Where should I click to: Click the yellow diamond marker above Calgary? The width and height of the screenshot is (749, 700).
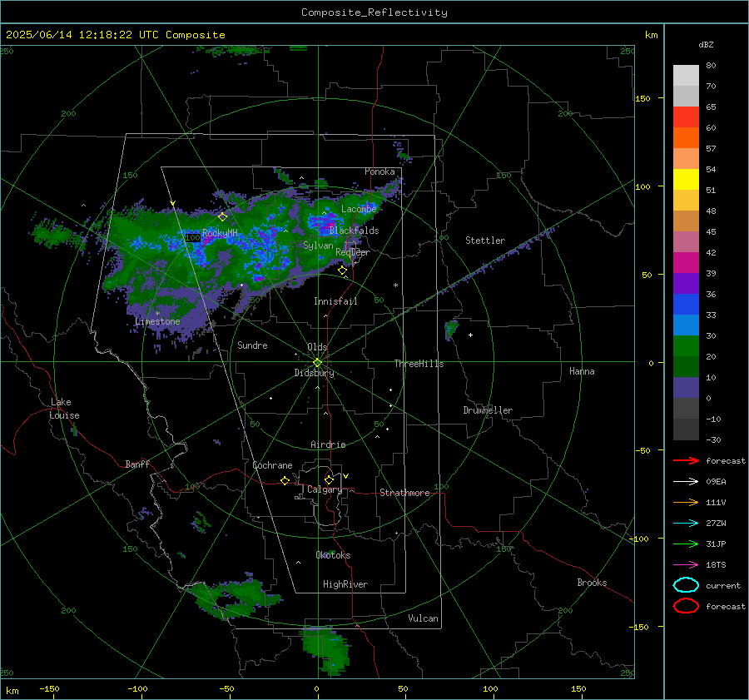pyautogui.click(x=329, y=479)
